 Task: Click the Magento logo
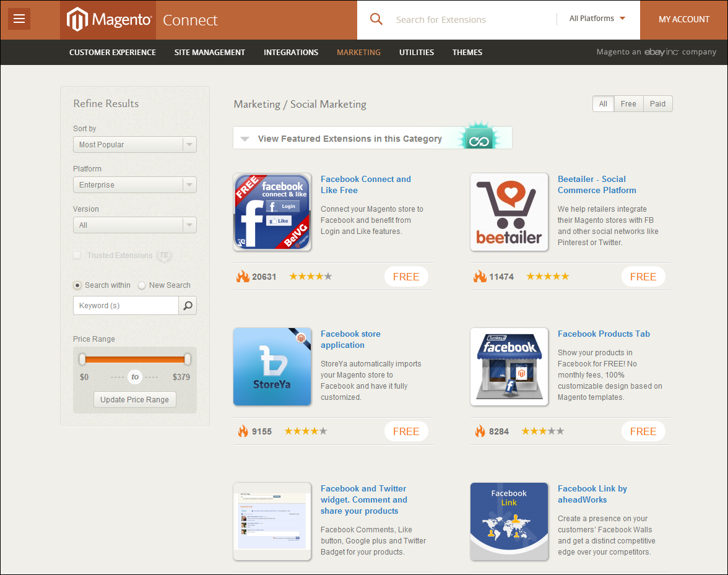click(109, 19)
